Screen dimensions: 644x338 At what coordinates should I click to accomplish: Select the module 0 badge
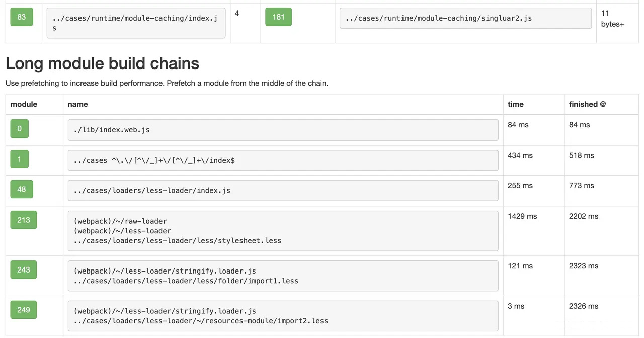click(x=19, y=128)
